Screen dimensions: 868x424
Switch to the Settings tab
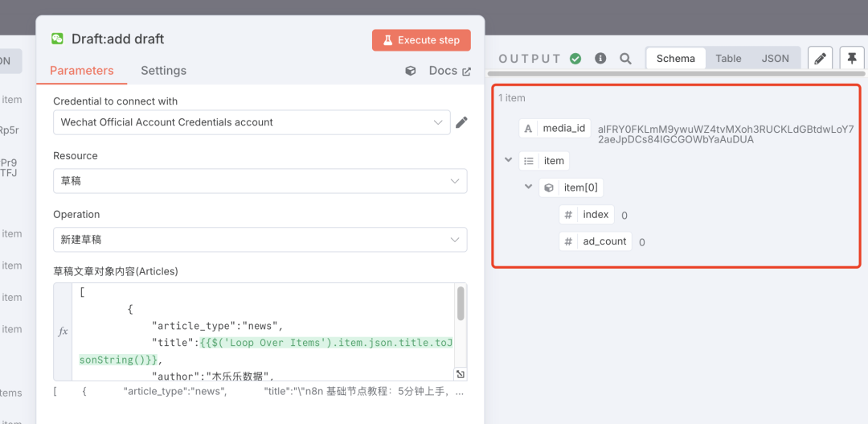[x=163, y=70]
